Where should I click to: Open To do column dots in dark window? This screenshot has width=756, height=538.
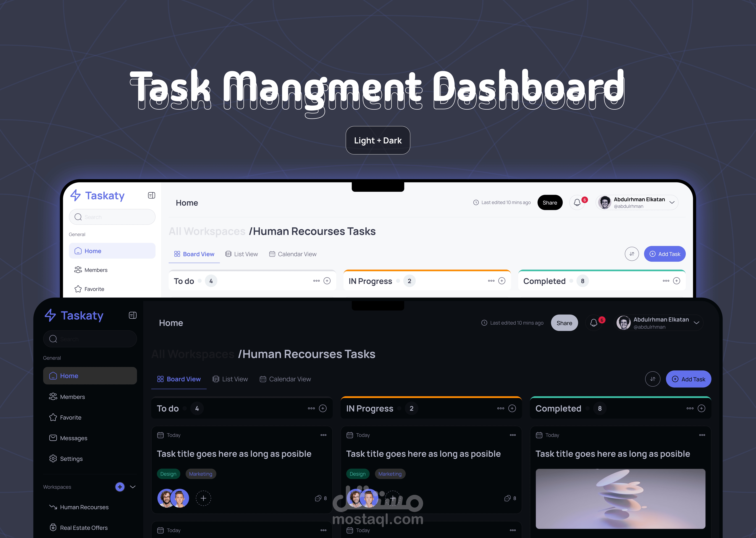[311, 408]
